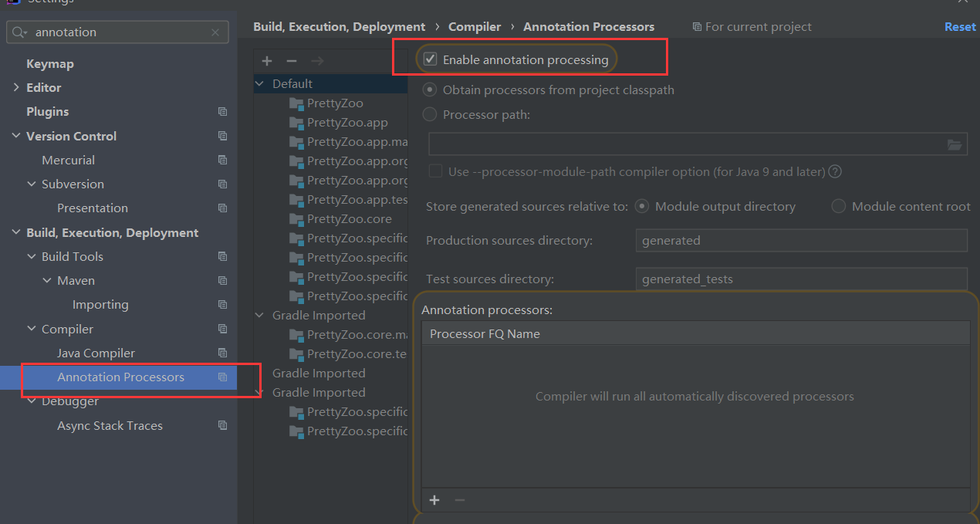Image resolution: width=980 pixels, height=524 pixels.
Task: Click the Compiler breadcrumb in header
Action: [475, 27]
